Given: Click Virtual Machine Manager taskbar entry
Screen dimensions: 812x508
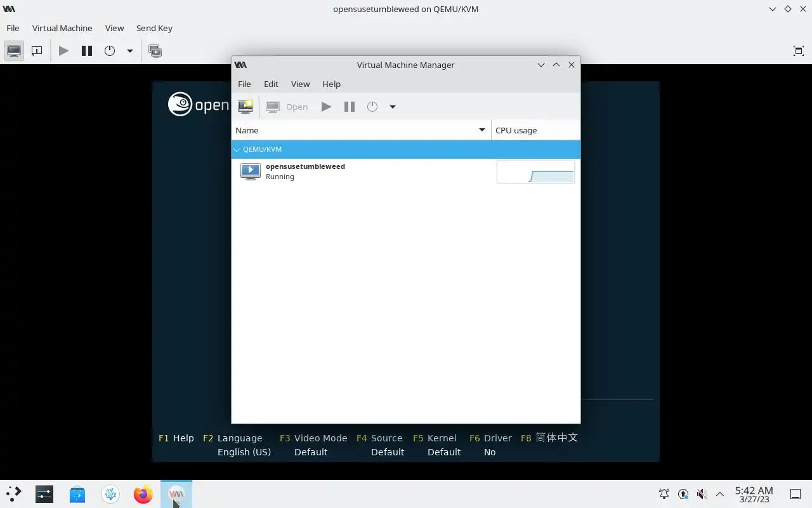Looking at the screenshot, I should [x=176, y=494].
